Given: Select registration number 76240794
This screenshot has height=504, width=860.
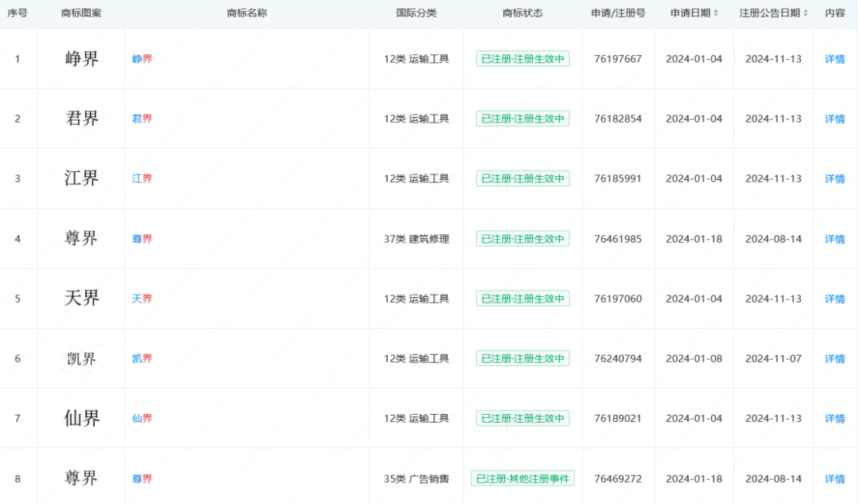Looking at the screenshot, I should pos(618,358).
